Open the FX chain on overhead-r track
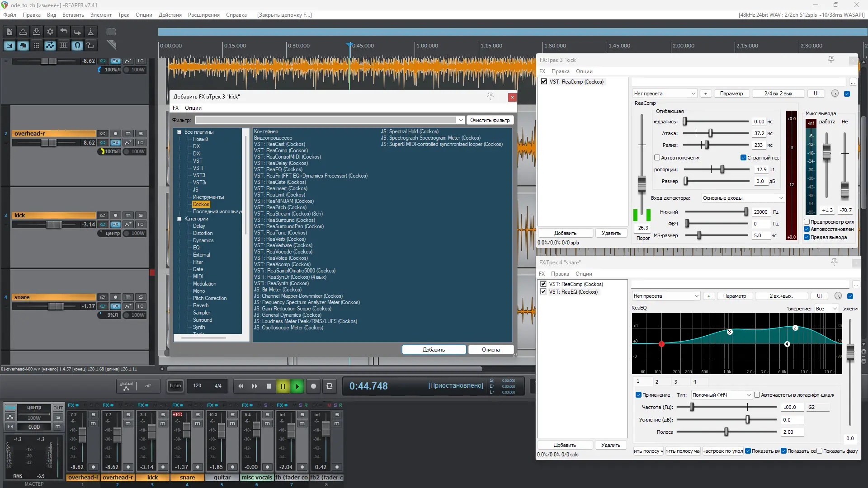 [x=116, y=142]
